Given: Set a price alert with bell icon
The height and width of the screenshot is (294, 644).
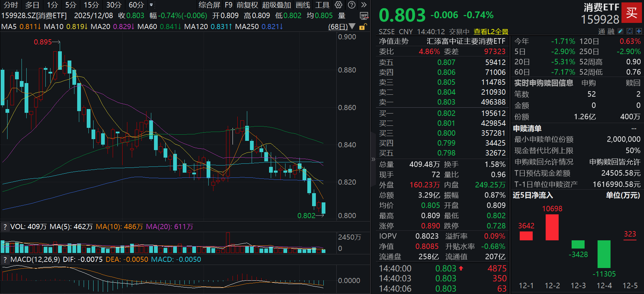Looking at the screenshot, I should pos(630,31).
